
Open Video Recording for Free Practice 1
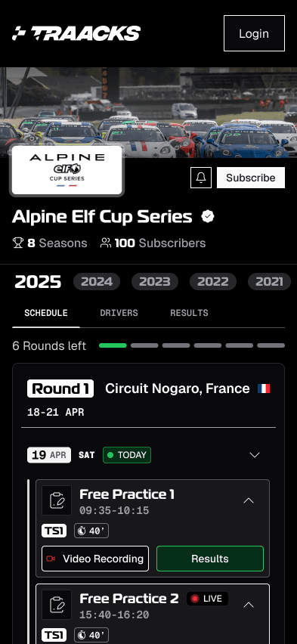click(x=95, y=559)
